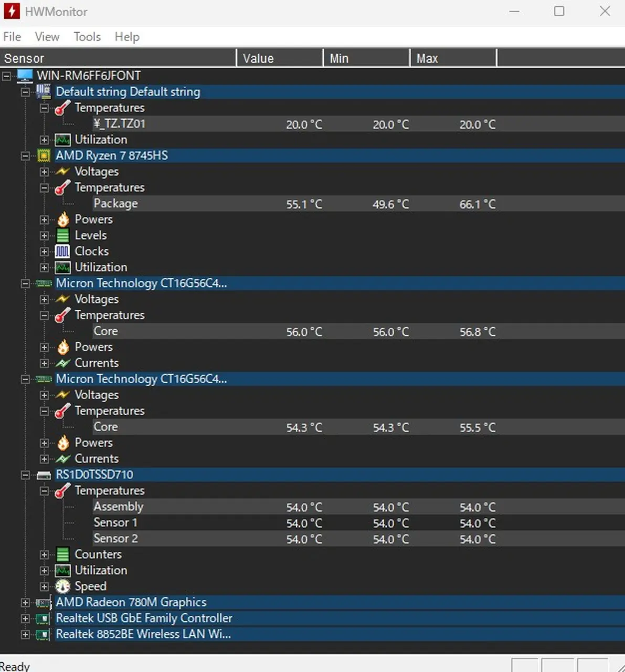The height and width of the screenshot is (672, 625).
Task: Click the disk icon next to RS1D0TSSD710
Action: tap(43, 474)
